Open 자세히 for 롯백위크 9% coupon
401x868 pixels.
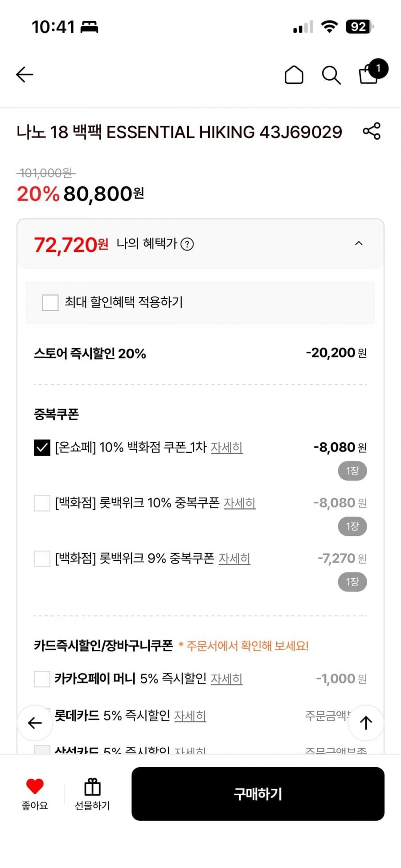[234, 558]
